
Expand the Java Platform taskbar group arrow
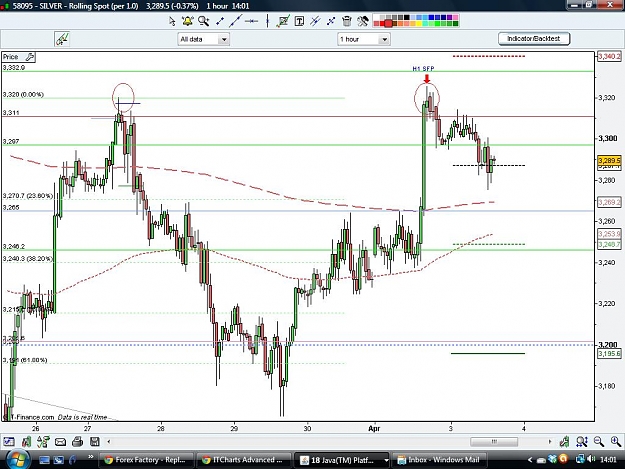pyautogui.click(x=386, y=460)
